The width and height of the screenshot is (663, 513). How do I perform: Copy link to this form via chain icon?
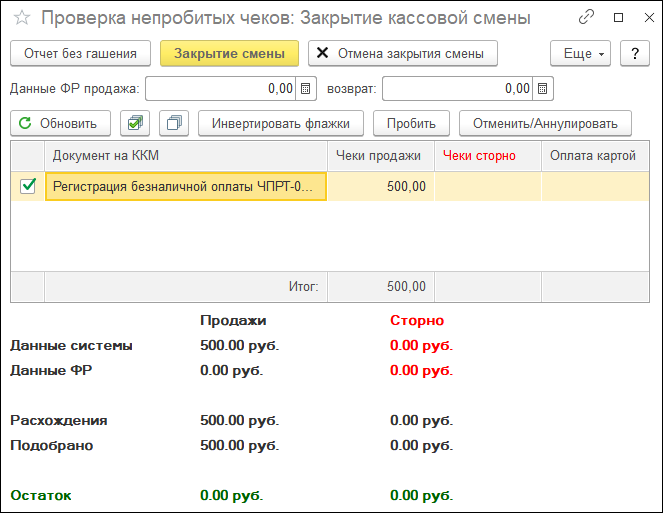pyautogui.click(x=586, y=17)
